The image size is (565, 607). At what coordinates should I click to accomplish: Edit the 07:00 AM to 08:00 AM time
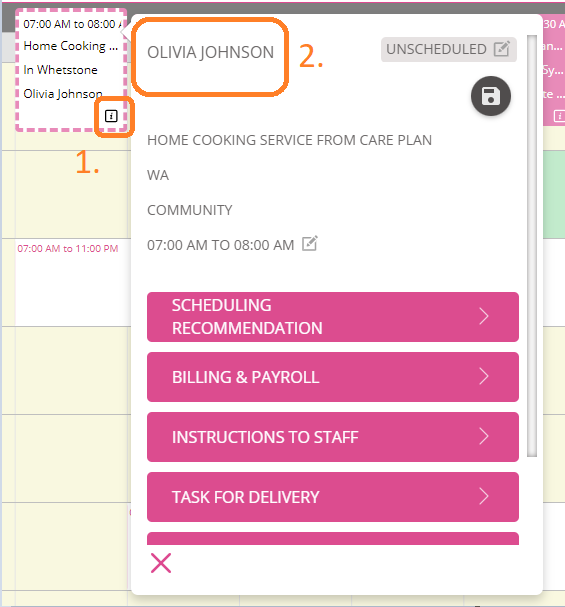tap(310, 244)
